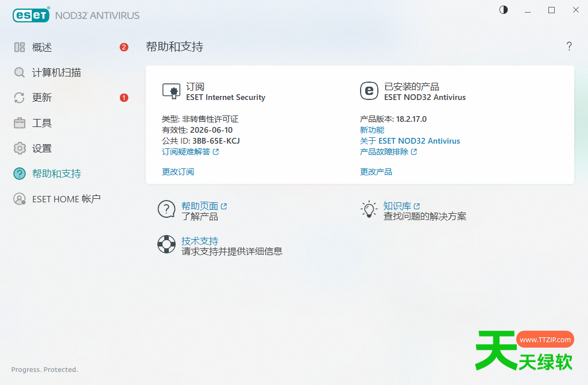Open 关于 ESET NOD32 Antivirus link

(410, 141)
